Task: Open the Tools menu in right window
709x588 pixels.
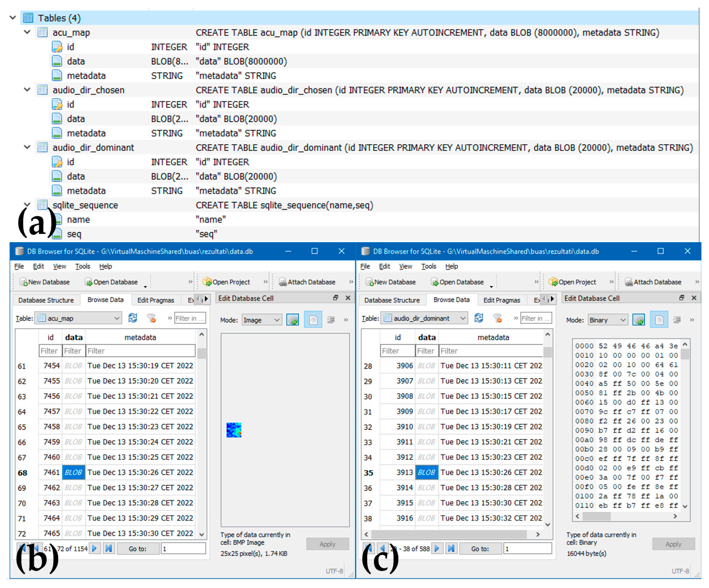Action: [428, 266]
